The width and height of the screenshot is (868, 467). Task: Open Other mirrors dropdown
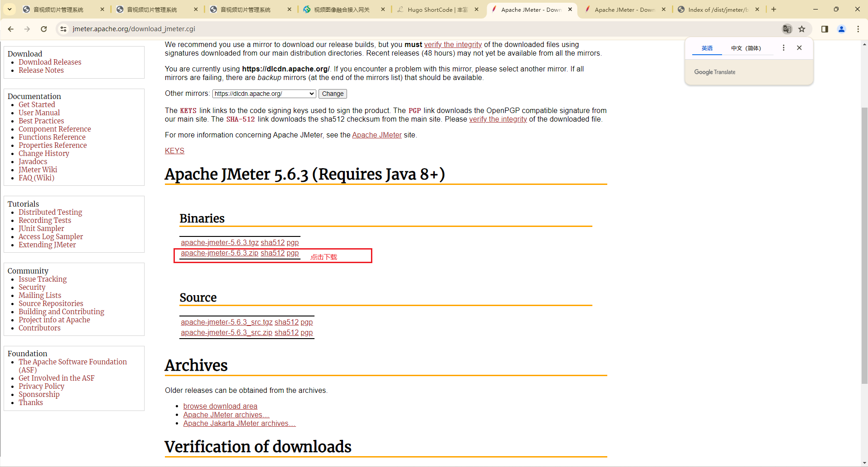264,94
